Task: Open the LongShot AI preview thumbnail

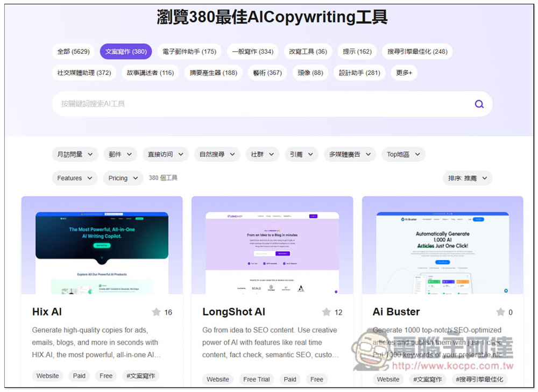Action: coord(272,245)
